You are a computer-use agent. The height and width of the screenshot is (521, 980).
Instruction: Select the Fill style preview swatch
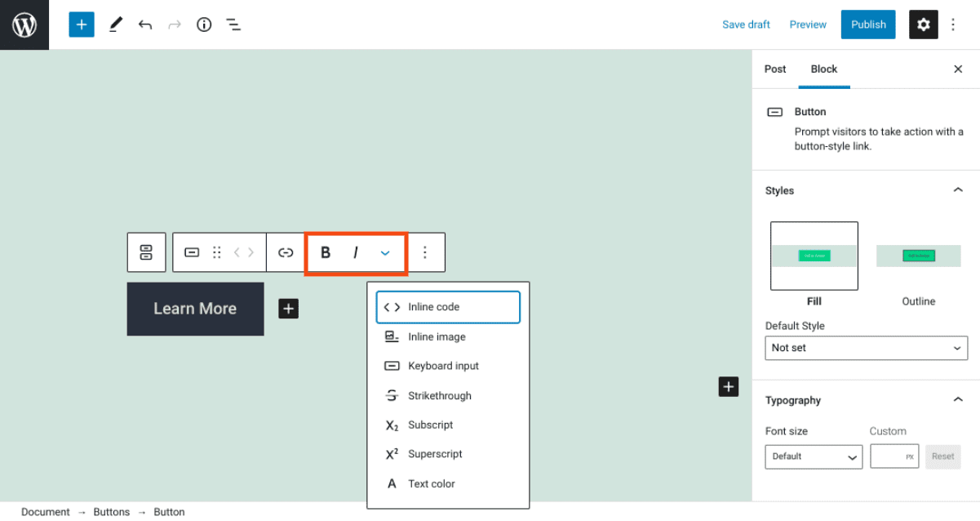pyautogui.click(x=814, y=256)
